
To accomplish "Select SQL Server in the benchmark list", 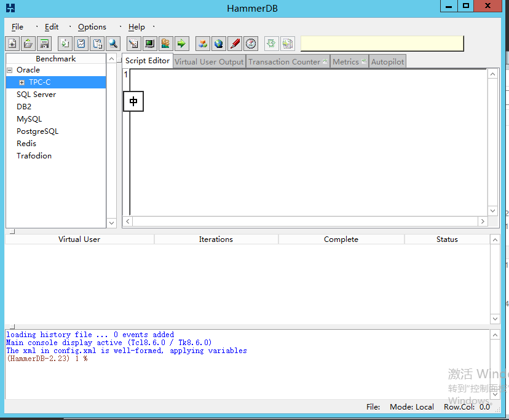I will tap(36, 94).
